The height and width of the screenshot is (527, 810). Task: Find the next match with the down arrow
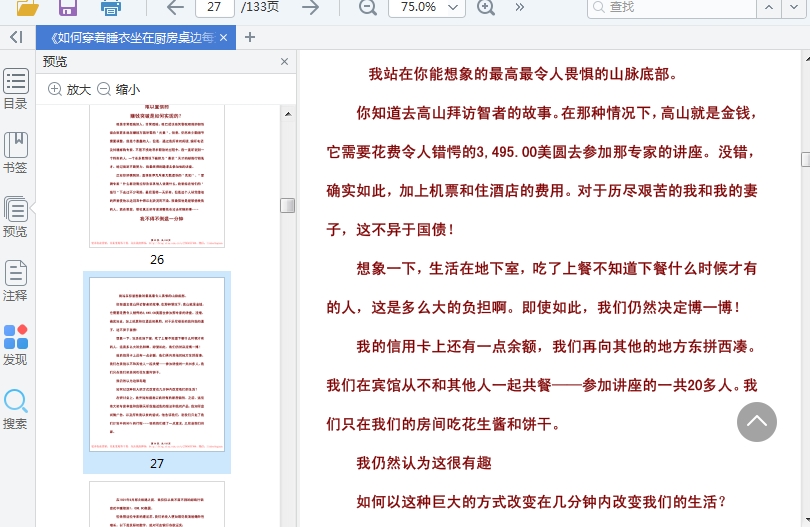pos(794,7)
